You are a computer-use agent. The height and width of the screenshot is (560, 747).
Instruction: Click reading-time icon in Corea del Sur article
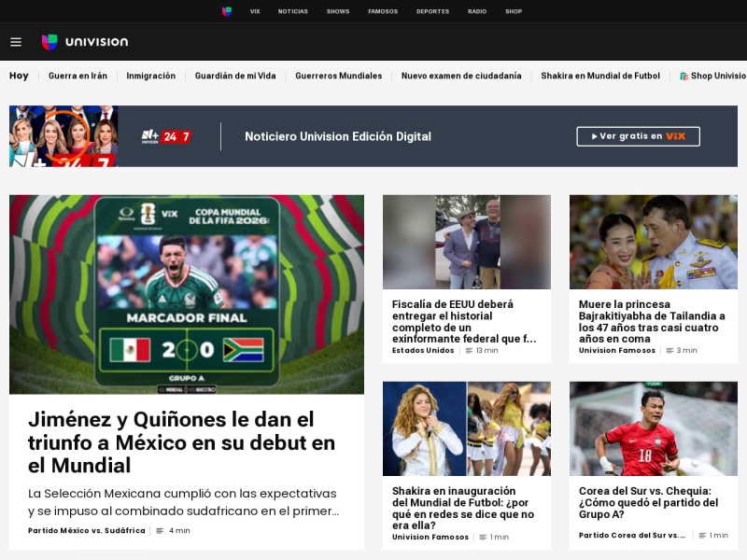coord(702,535)
